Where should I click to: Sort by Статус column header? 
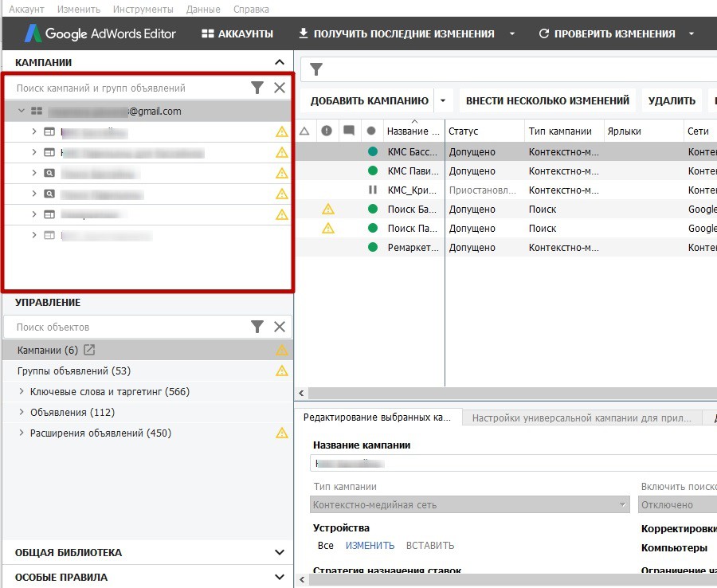point(484,131)
